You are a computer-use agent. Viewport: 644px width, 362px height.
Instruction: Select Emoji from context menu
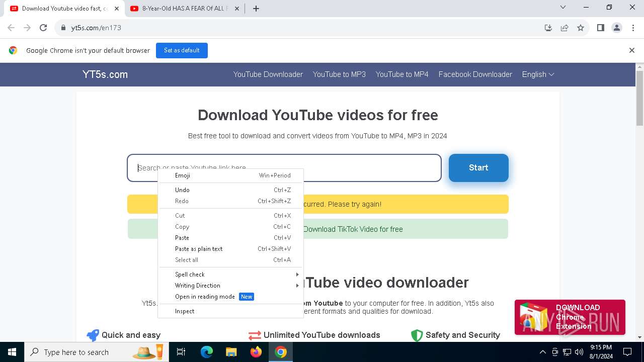click(231, 175)
